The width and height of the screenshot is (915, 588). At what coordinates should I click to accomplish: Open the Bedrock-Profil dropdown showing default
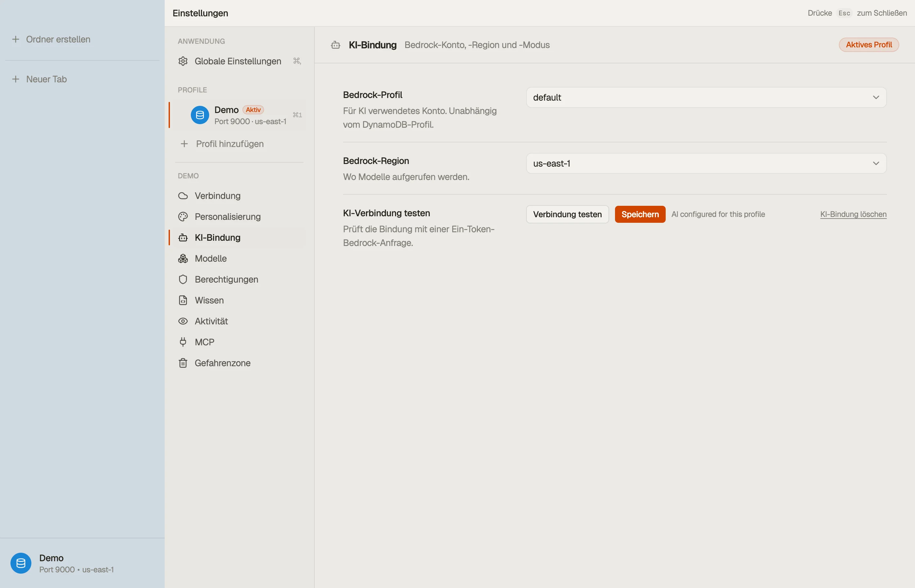click(706, 97)
